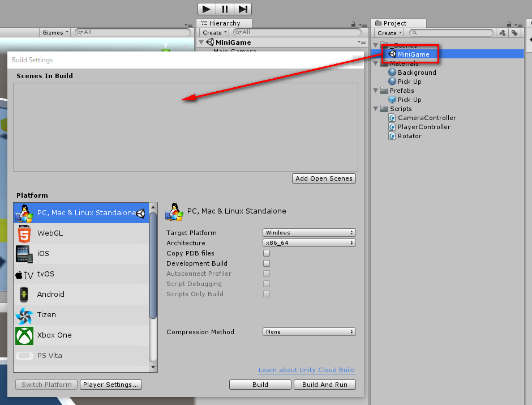Collapse the MiniGame scene in Hierarchy

pyautogui.click(x=201, y=42)
